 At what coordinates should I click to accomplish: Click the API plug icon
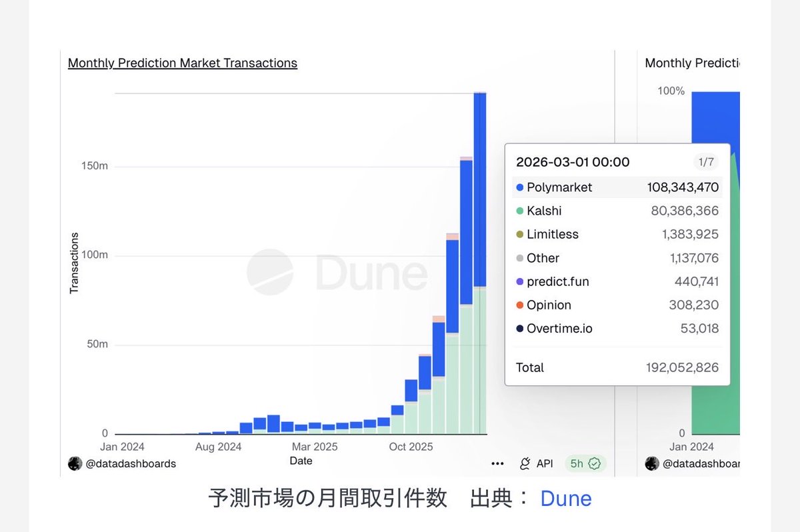(525, 463)
